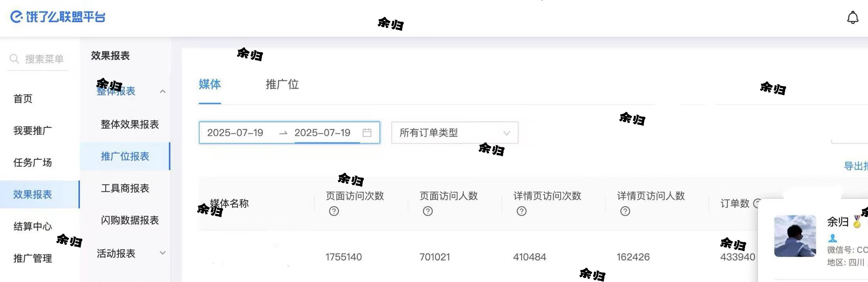
Task: Click the help icon beside 页面访问次数
Action: coord(334,211)
